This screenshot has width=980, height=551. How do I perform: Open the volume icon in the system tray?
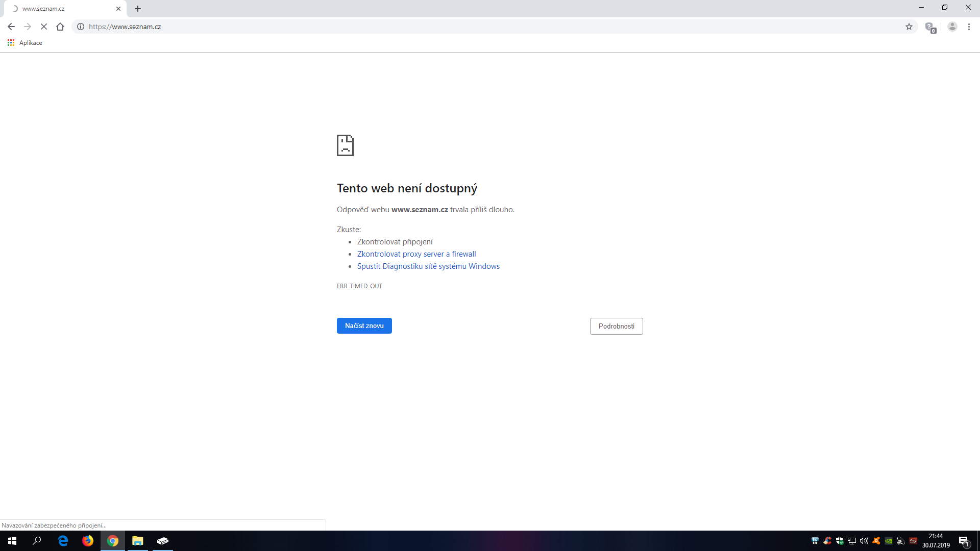(x=864, y=541)
